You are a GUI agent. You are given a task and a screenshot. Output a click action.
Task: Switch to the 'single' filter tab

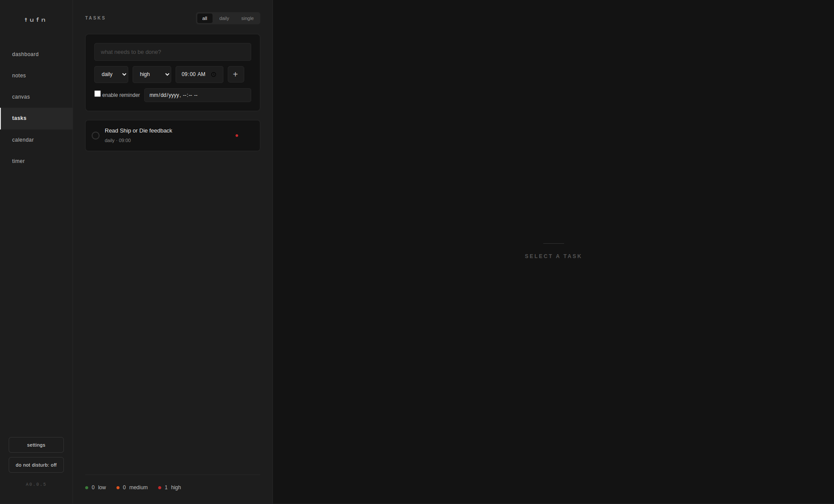pos(247,18)
